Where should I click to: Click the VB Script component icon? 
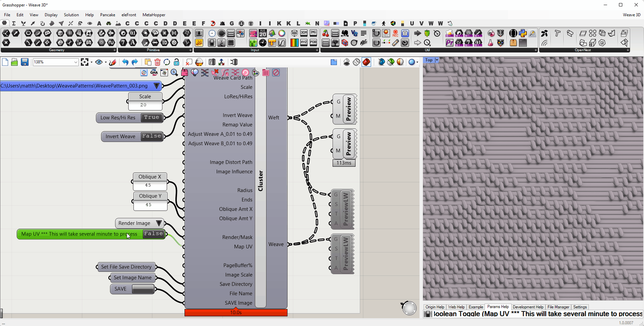(x=354, y=33)
